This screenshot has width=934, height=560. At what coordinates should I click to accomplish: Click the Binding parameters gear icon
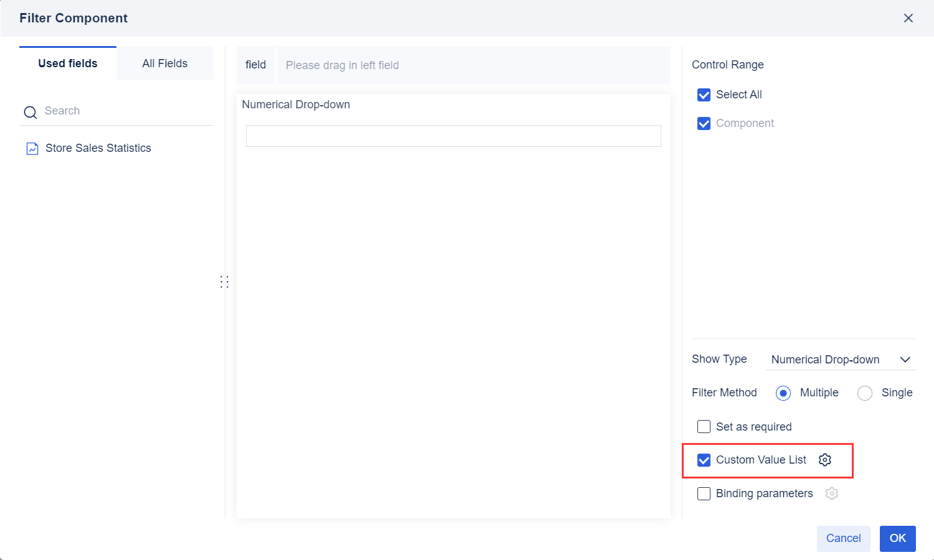[x=832, y=493]
